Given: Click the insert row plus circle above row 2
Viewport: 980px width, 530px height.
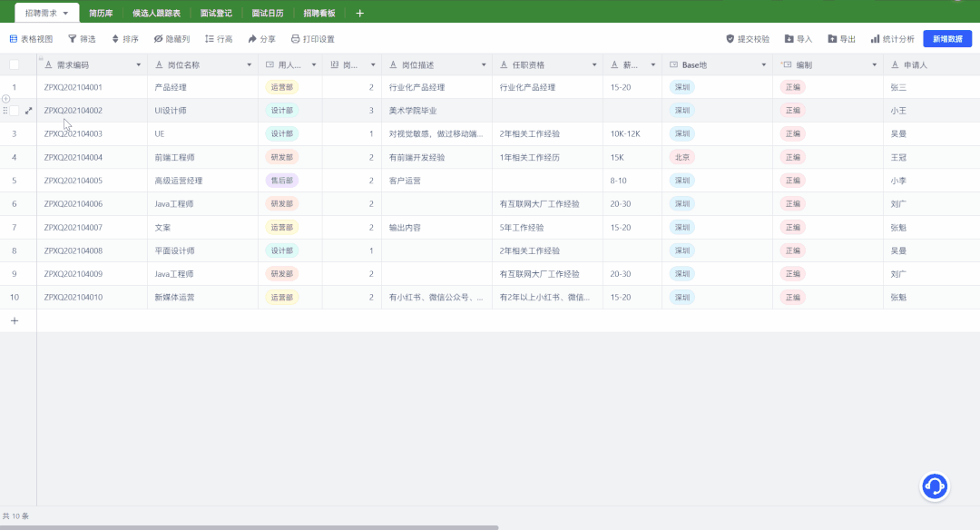Looking at the screenshot, I should coord(5,99).
